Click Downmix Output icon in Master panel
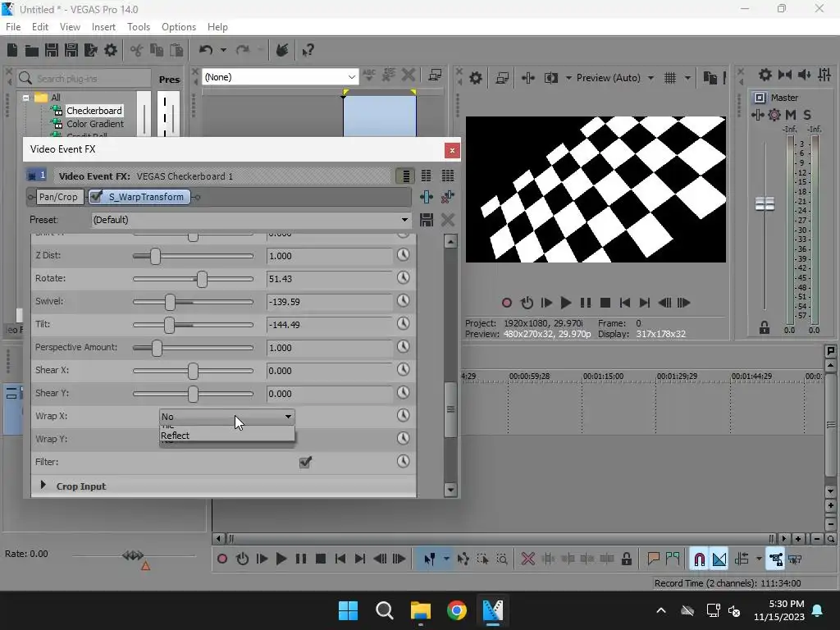840x630 pixels. (785, 75)
